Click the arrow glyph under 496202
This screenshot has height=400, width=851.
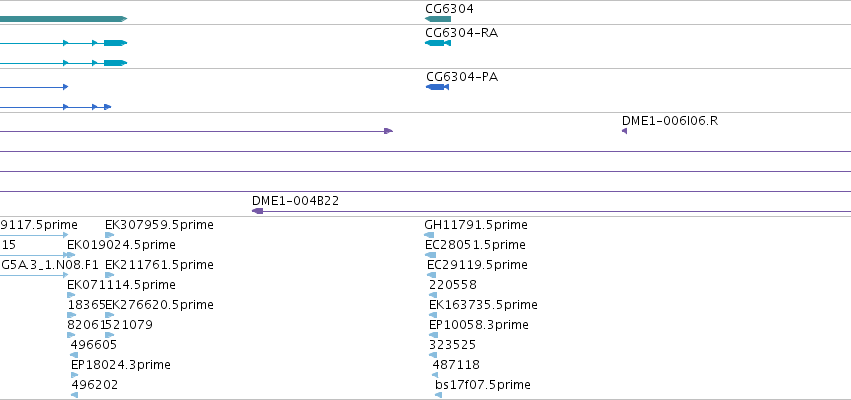click(75, 395)
